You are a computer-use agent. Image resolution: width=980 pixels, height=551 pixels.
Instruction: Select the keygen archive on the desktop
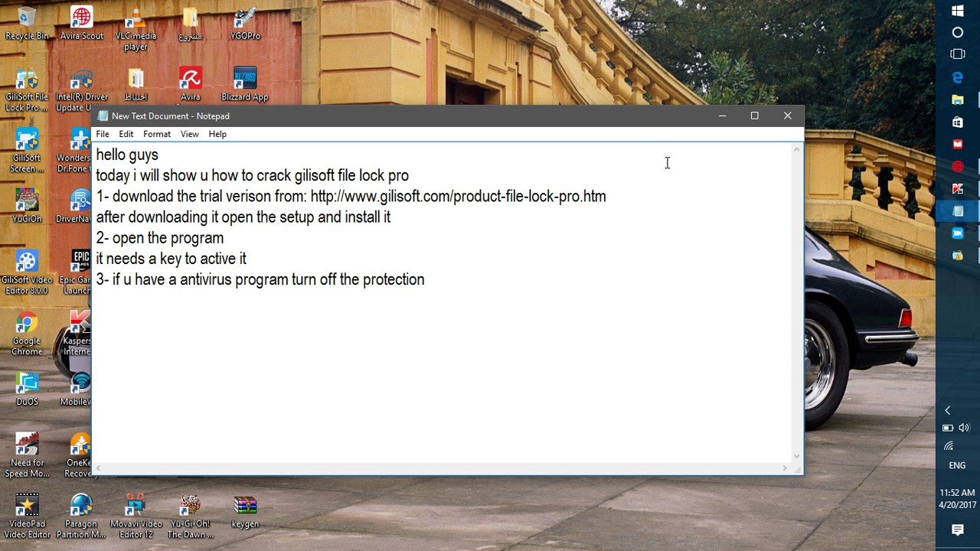(x=245, y=511)
